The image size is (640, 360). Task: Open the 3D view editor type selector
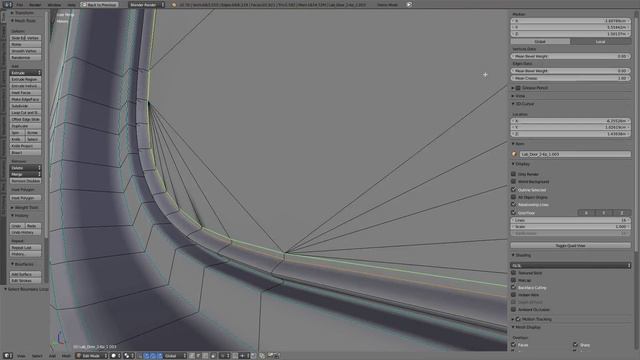coord(8,356)
